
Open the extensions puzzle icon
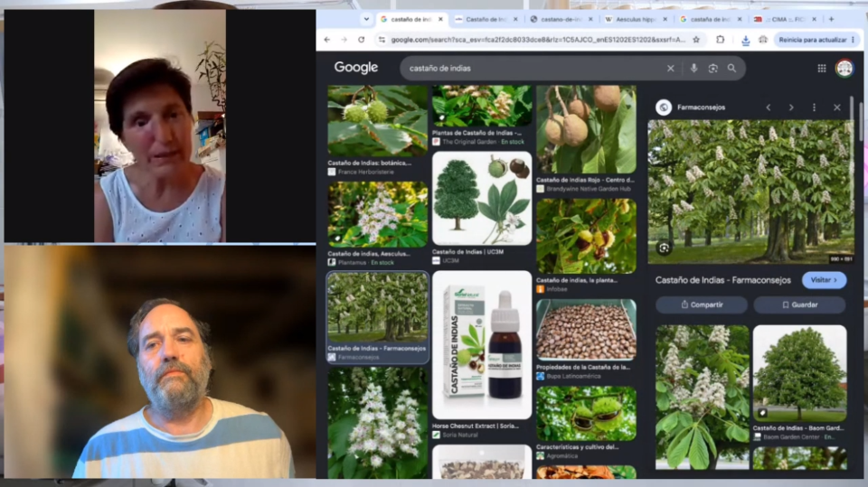(721, 40)
